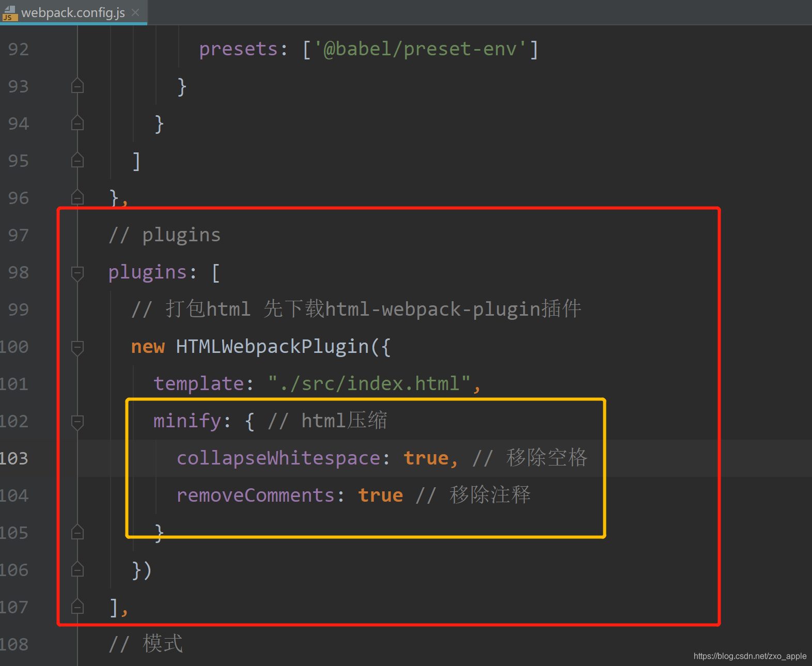
Task: Place cursor on 'presets' property
Action: coord(239,49)
